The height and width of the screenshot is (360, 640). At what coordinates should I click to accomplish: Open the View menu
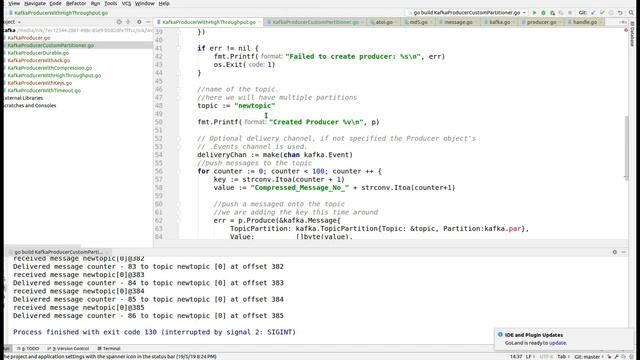click(x=14, y=3)
